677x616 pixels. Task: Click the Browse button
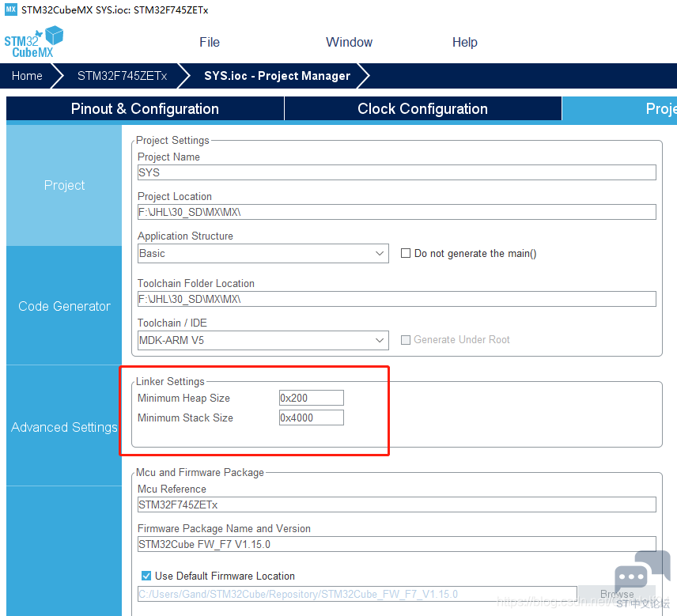point(617,594)
